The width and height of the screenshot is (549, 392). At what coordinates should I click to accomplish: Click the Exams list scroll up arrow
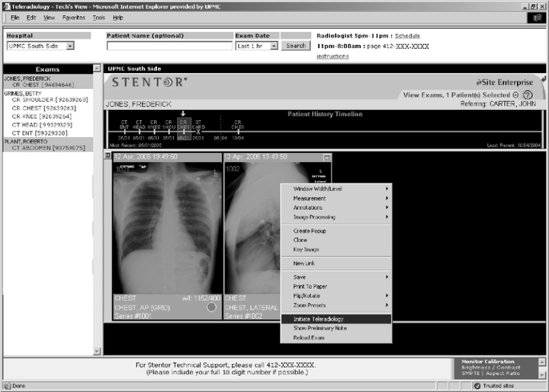pyautogui.click(x=97, y=68)
